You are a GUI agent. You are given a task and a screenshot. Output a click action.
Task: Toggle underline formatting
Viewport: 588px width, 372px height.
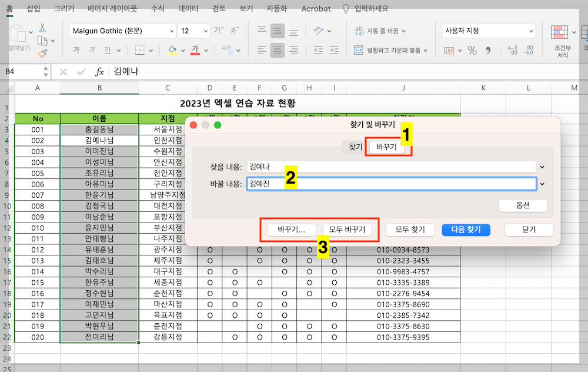[108, 49]
